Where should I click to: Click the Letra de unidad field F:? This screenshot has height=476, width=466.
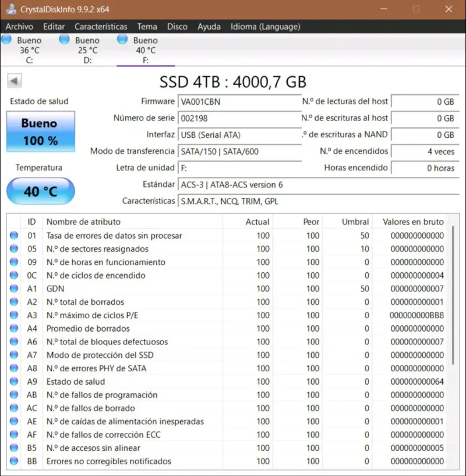pos(239,168)
